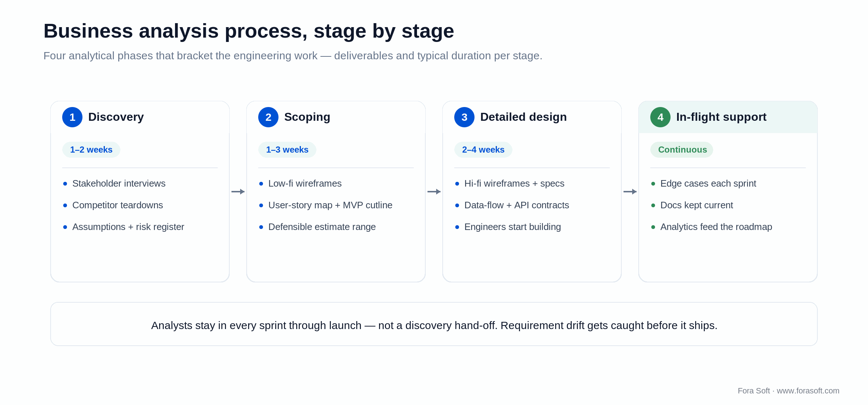The width and height of the screenshot is (868, 405).
Task: Click the '1–2 weeks' duration badge
Action: pos(91,150)
